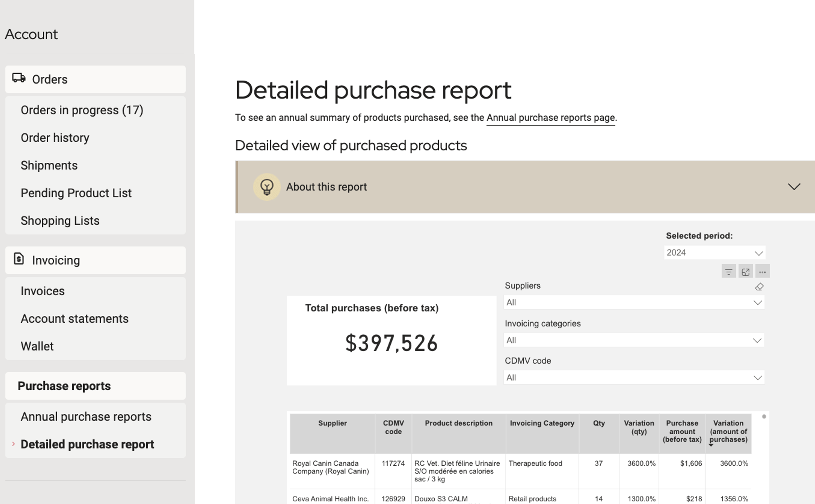The width and height of the screenshot is (815, 504).
Task: Sort table by Supplier column header
Action: pyautogui.click(x=332, y=423)
